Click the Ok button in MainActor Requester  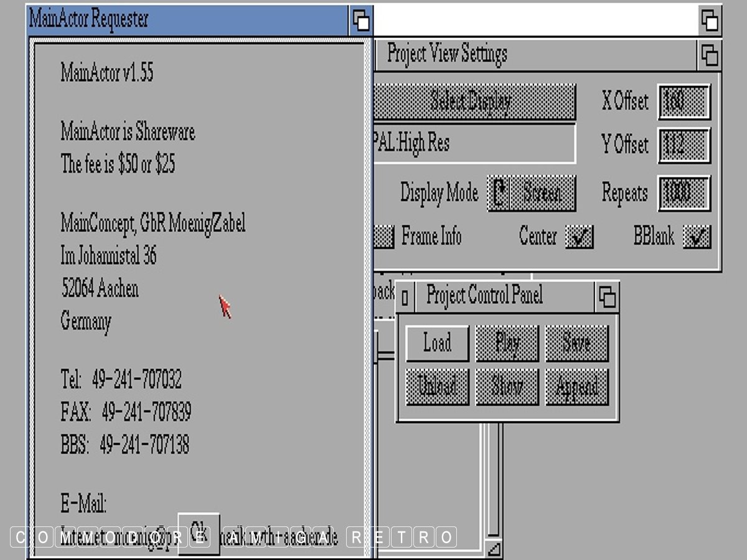click(199, 533)
